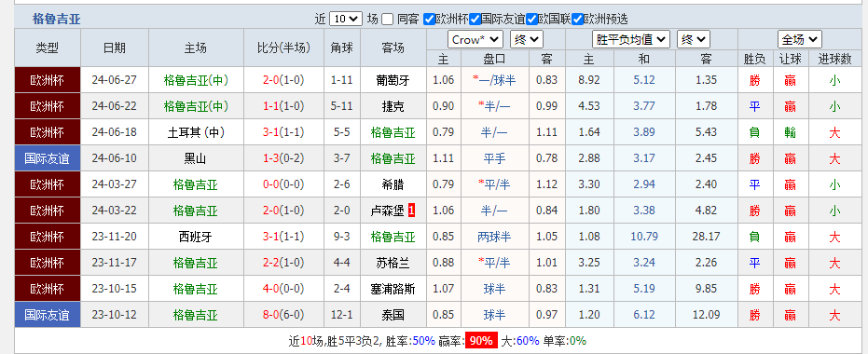Click 希腊 away team
This screenshot has height=354, width=868.
click(393, 184)
